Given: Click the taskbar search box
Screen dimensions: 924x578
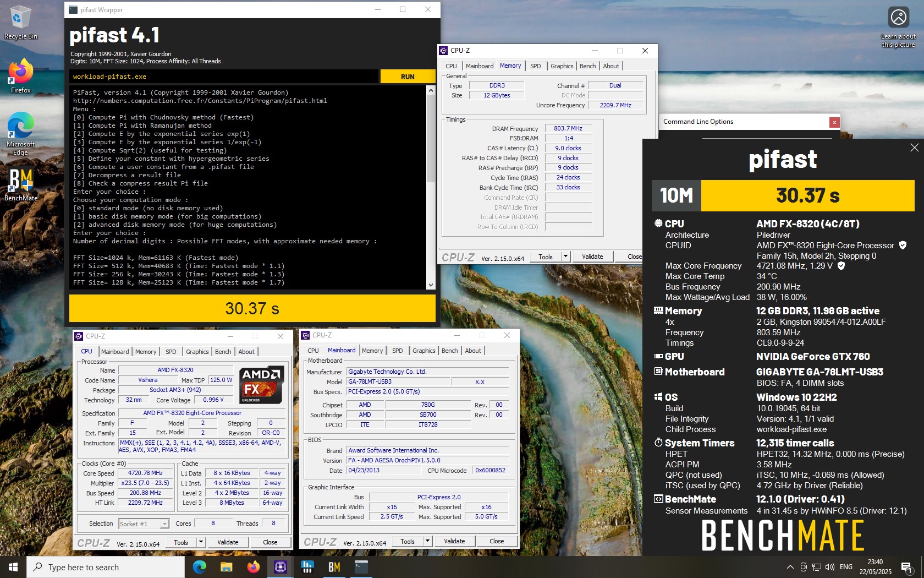Looking at the screenshot, I should coord(106,567).
